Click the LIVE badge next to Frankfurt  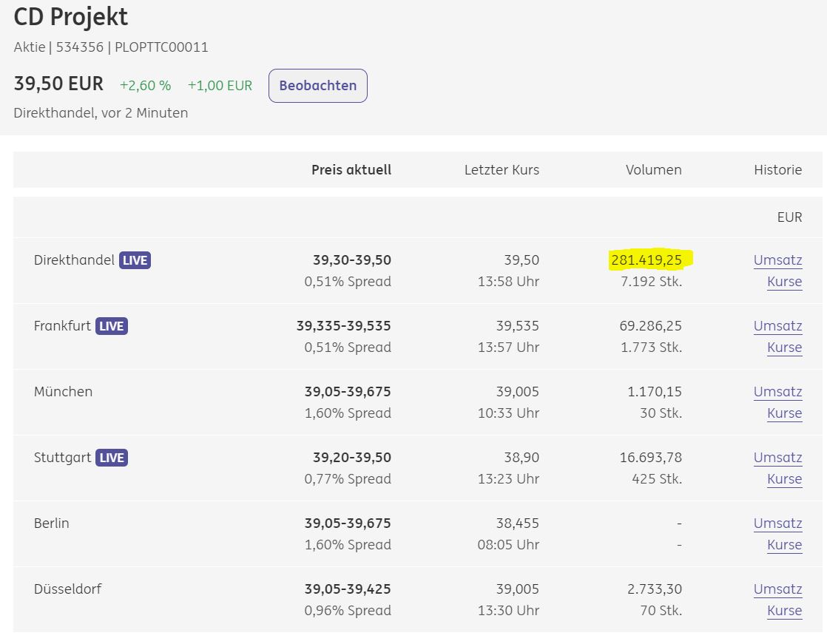click(x=111, y=326)
